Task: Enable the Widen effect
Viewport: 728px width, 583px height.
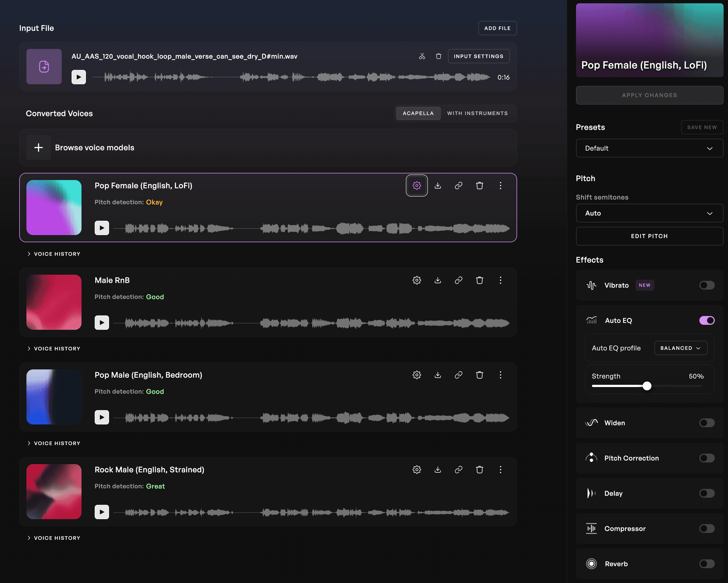Action: coord(707,423)
